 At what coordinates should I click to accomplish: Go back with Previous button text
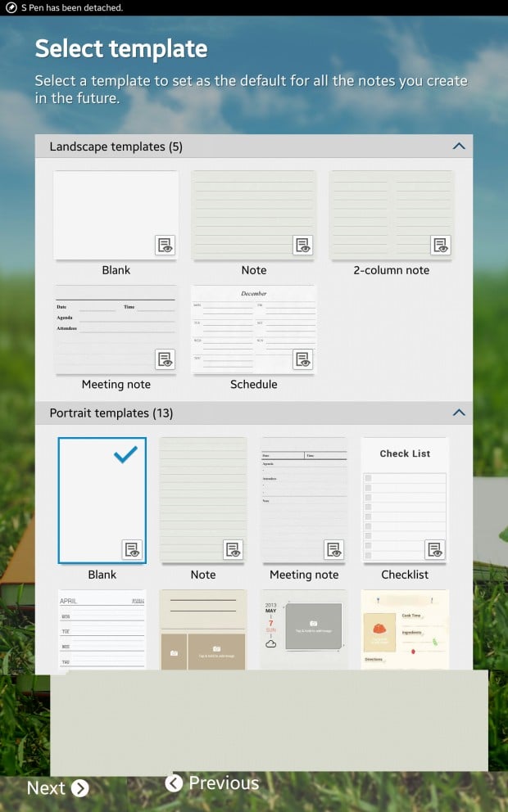[x=224, y=783]
